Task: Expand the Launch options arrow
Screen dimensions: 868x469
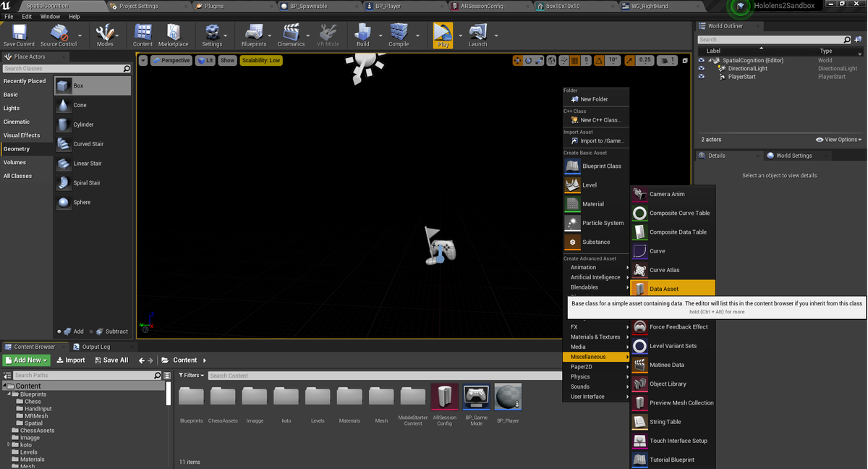Action: (x=496, y=35)
